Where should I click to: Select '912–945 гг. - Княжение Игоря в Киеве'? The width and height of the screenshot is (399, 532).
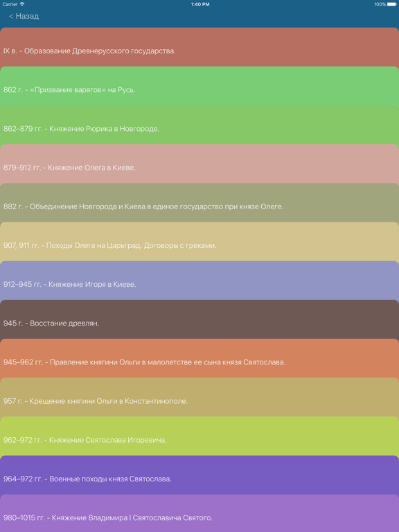(199, 281)
